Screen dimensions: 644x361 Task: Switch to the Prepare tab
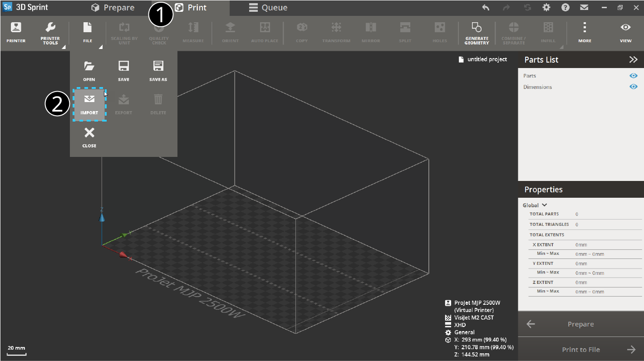[x=113, y=8]
